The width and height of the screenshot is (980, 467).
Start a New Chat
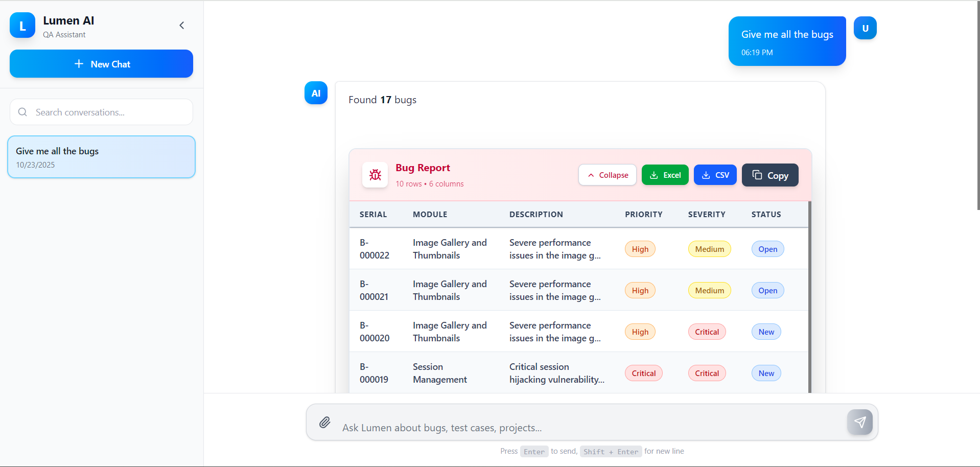(x=101, y=64)
